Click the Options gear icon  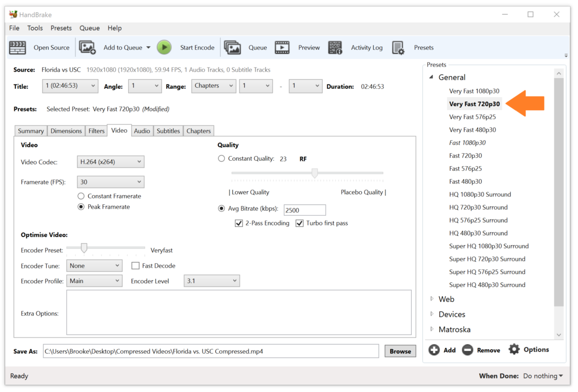(x=514, y=350)
